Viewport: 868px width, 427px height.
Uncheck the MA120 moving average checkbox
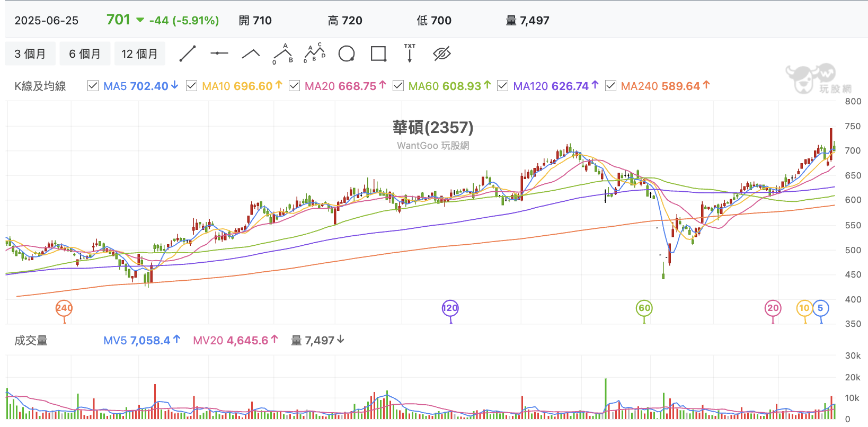pos(502,86)
